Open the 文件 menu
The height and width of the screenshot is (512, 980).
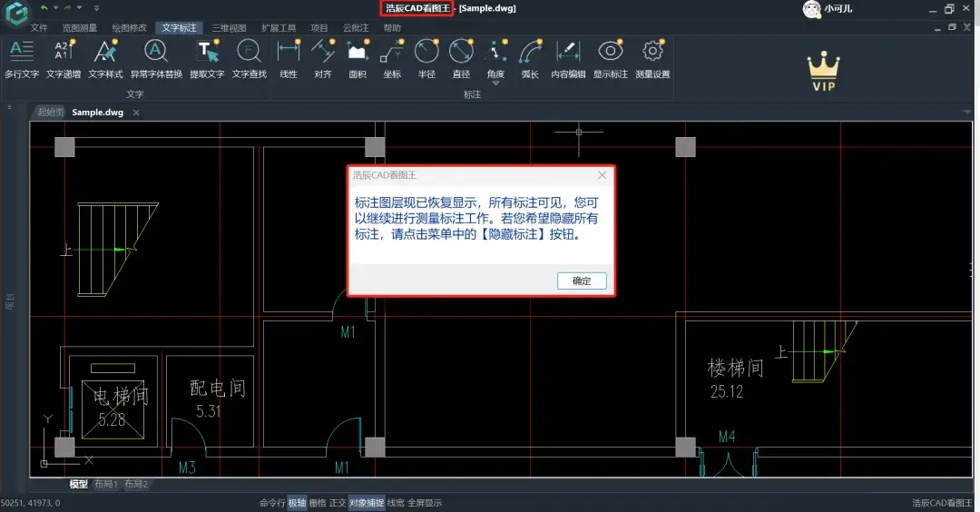[39, 27]
